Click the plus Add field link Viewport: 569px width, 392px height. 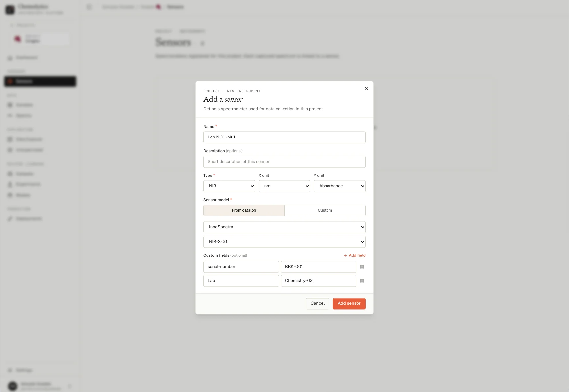coord(354,255)
